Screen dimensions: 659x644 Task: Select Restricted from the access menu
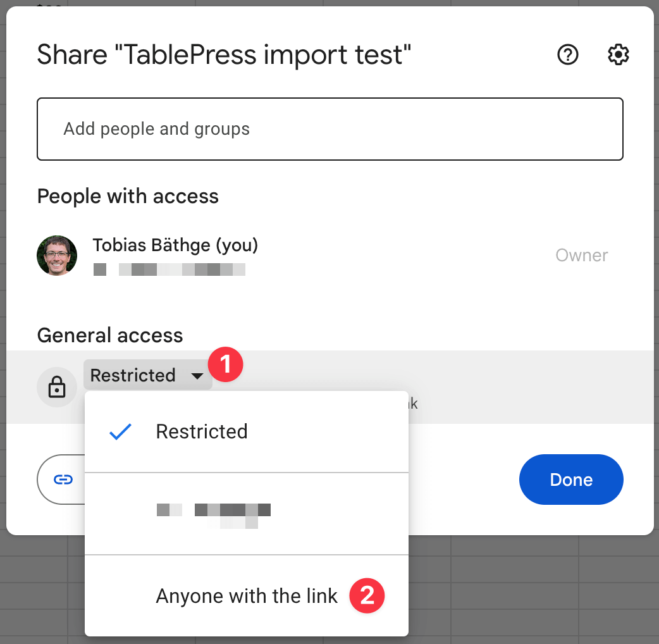point(201,431)
